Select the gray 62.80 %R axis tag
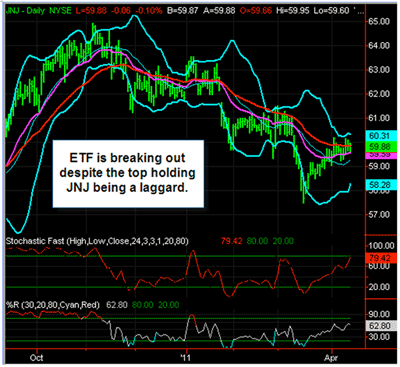The height and width of the screenshot is (367, 400). tap(381, 326)
